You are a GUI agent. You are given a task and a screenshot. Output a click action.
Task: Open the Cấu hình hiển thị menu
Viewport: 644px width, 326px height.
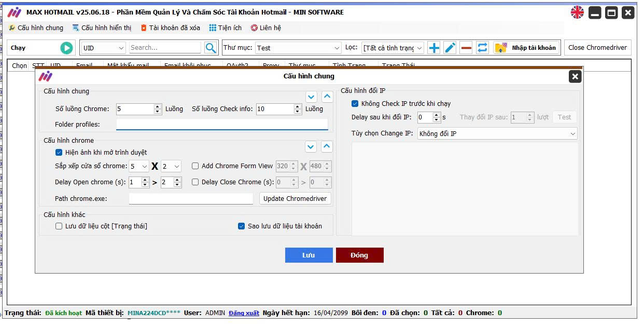click(102, 28)
